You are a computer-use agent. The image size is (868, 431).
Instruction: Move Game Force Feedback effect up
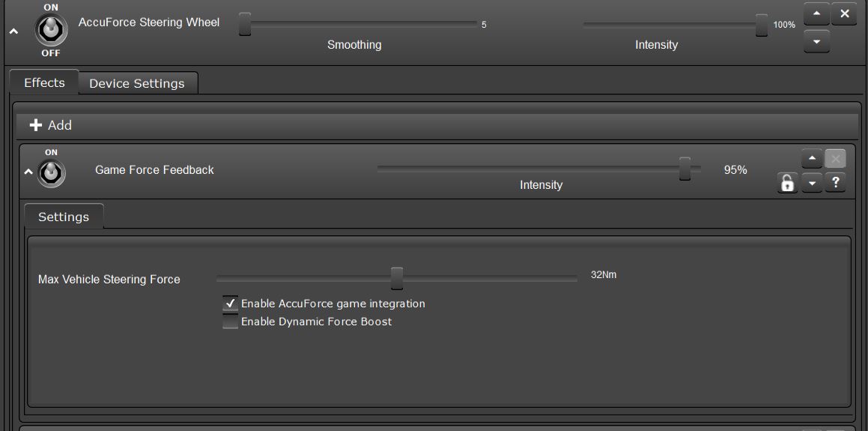coord(812,159)
